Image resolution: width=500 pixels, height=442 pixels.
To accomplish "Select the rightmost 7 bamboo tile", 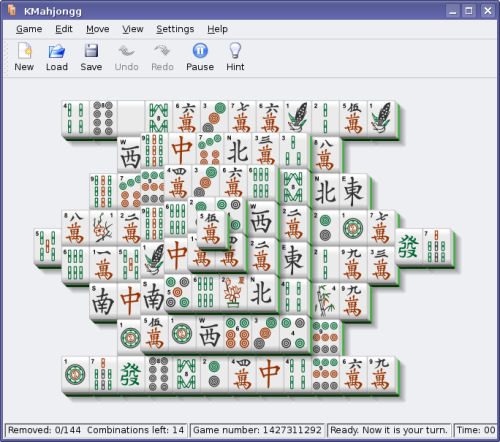I will (x=436, y=246).
